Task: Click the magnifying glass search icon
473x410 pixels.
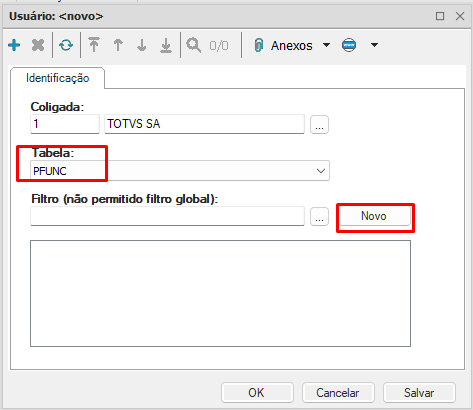Action: pos(194,45)
